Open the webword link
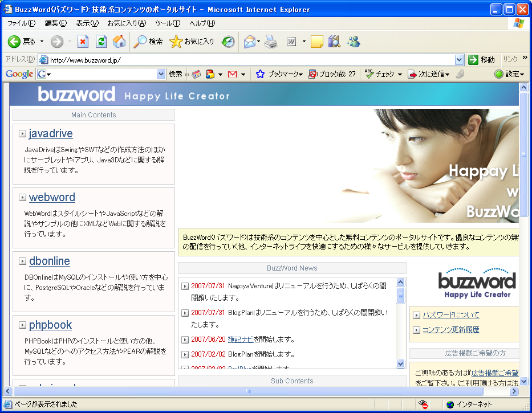Screen dimensions: 532x413 pos(52,197)
